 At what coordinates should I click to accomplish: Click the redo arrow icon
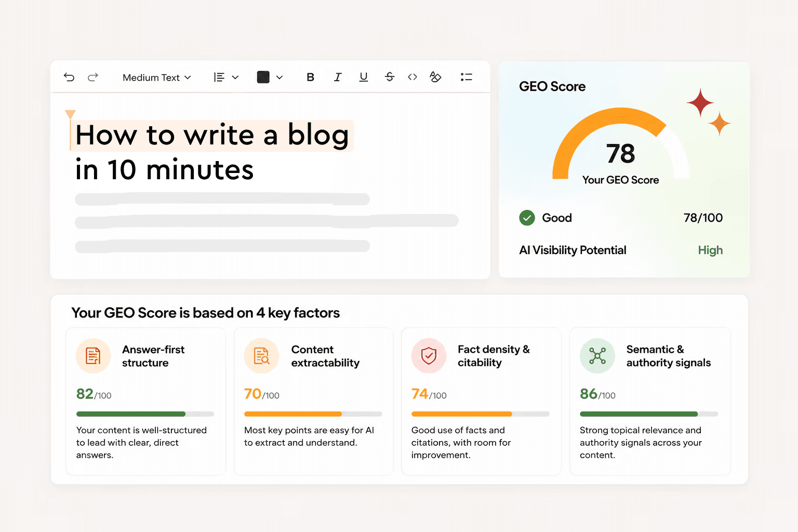coord(93,77)
